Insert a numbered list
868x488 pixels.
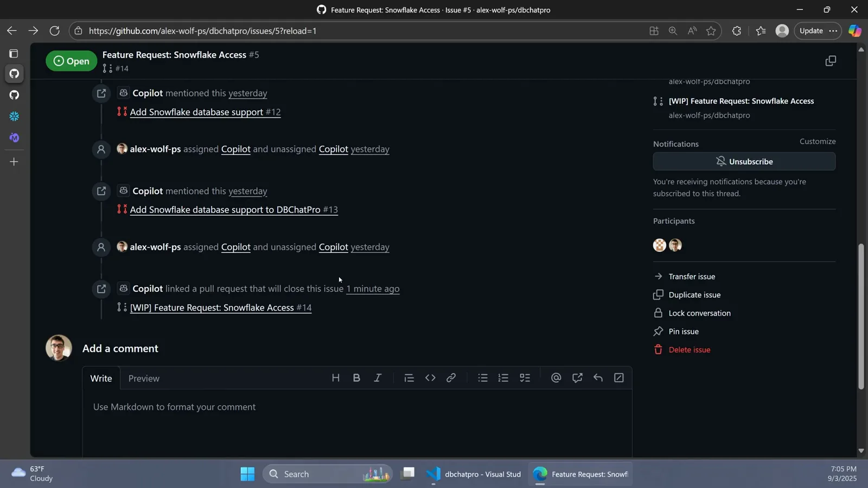503,378
